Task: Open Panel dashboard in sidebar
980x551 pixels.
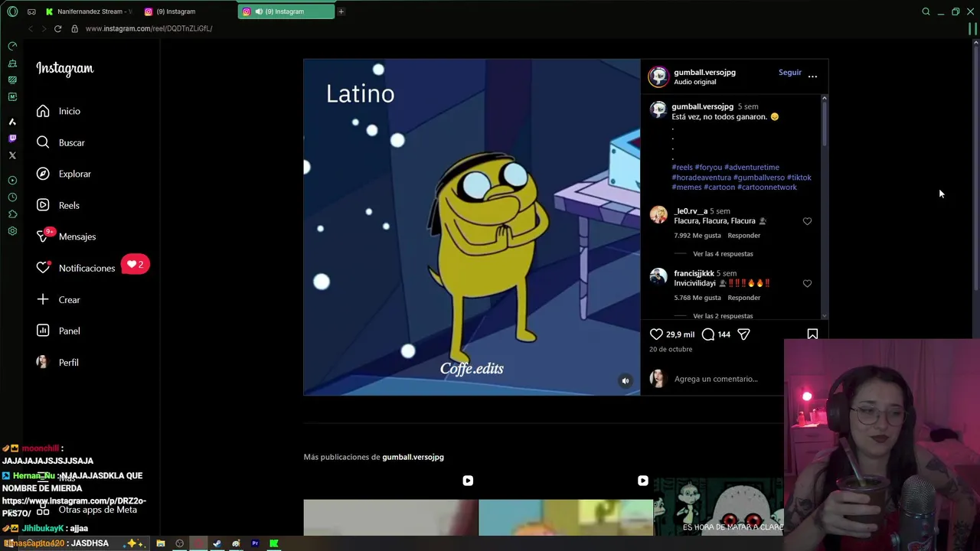Action: [58, 331]
